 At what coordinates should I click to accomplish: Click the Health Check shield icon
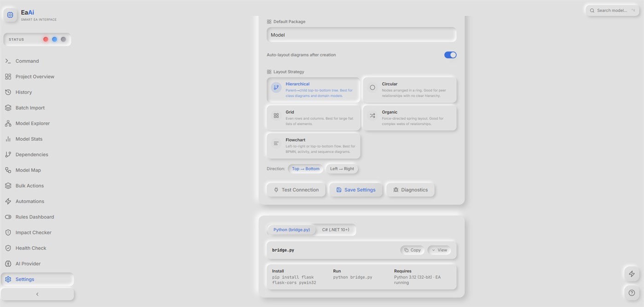click(x=8, y=248)
